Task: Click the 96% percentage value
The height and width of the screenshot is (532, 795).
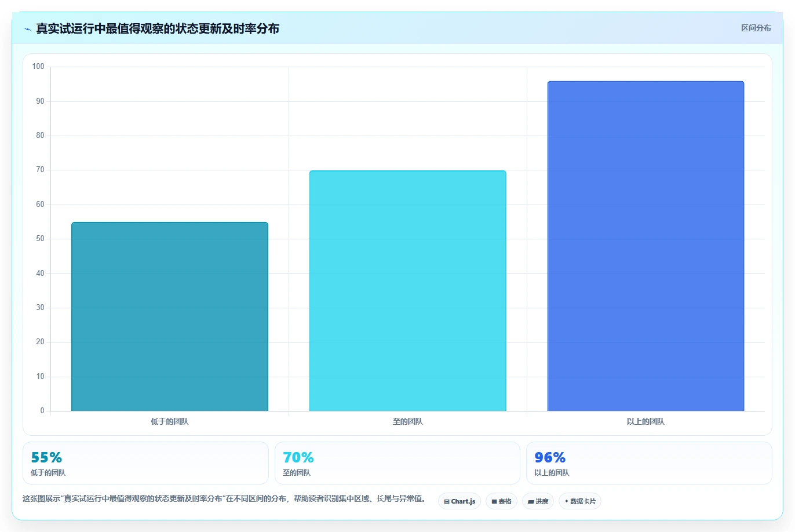Action: click(x=550, y=457)
